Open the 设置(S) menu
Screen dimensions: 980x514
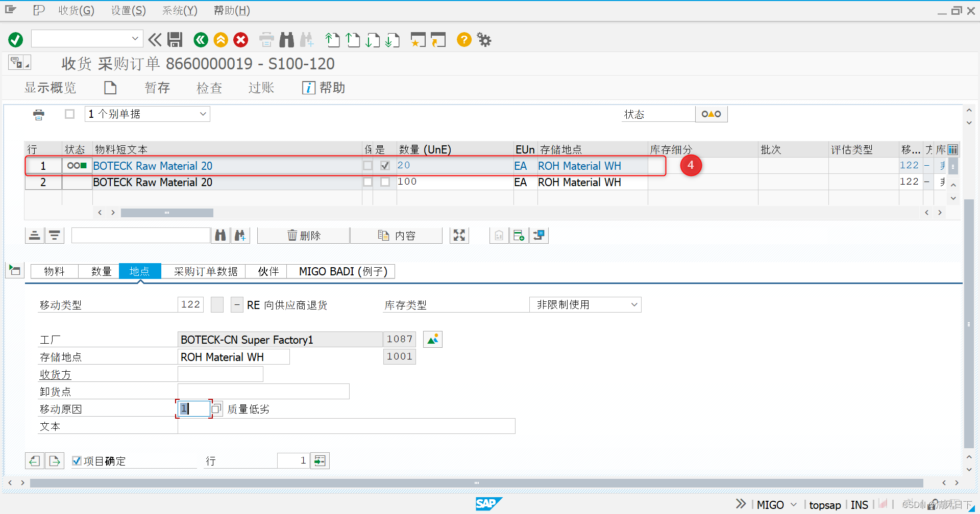click(x=129, y=10)
